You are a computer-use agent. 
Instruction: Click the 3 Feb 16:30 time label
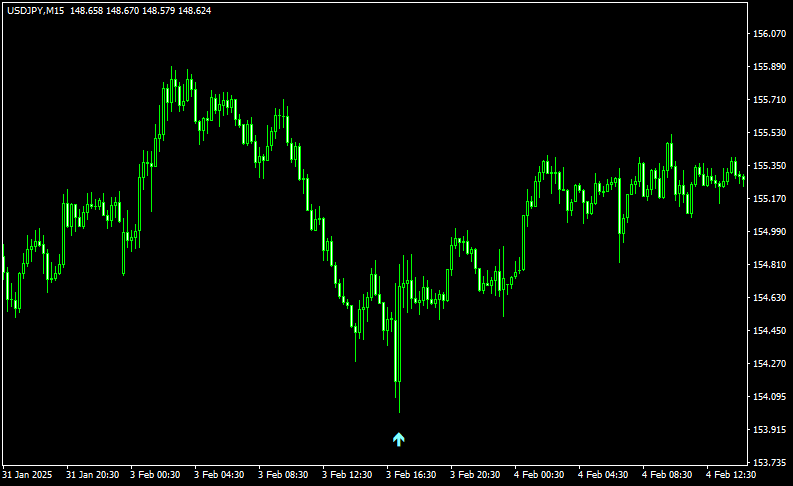411,474
